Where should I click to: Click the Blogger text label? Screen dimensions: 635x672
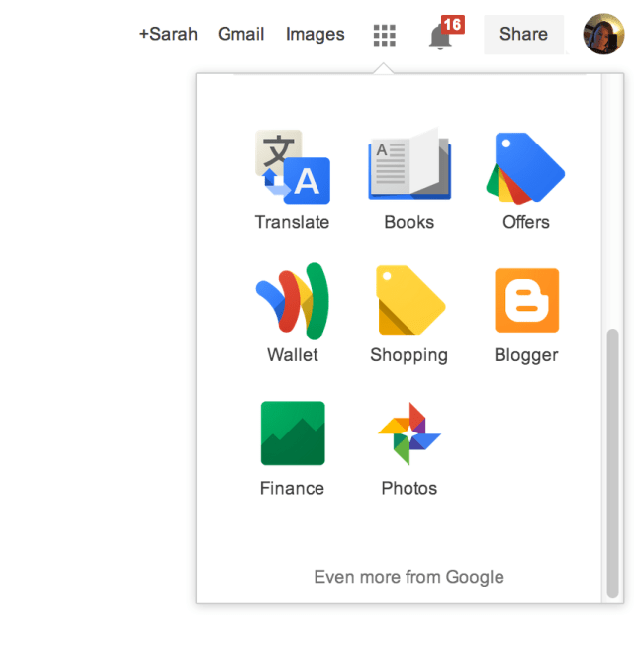point(526,355)
